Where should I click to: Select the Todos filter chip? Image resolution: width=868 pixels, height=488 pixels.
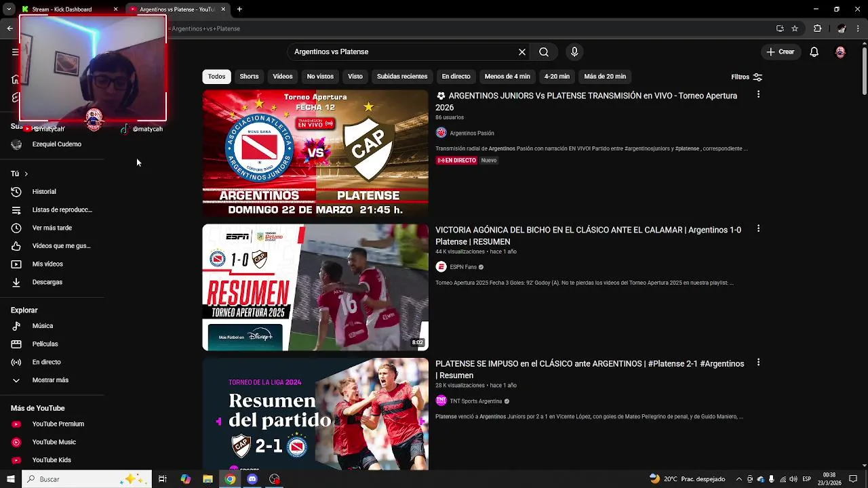[x=217, y=77]
